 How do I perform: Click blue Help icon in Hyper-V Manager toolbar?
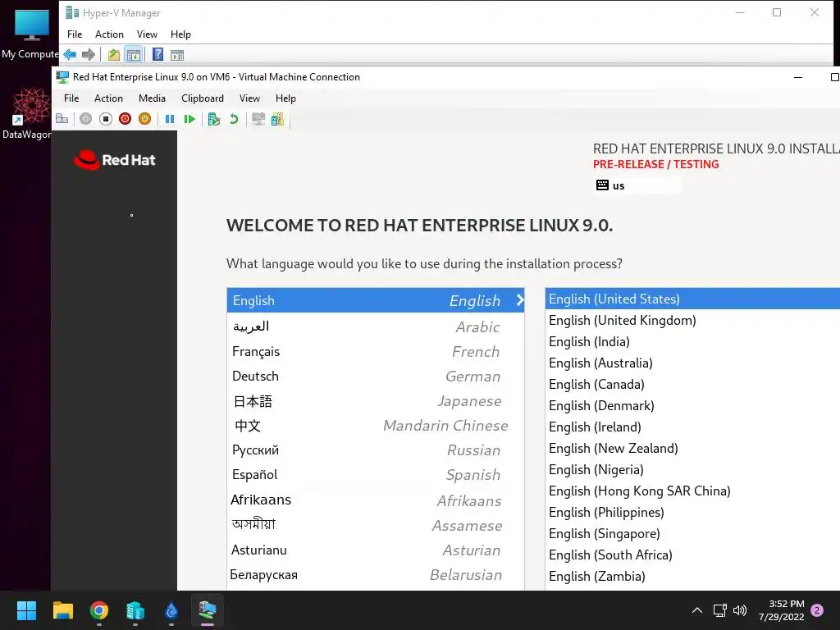click(x=158, y=55)
